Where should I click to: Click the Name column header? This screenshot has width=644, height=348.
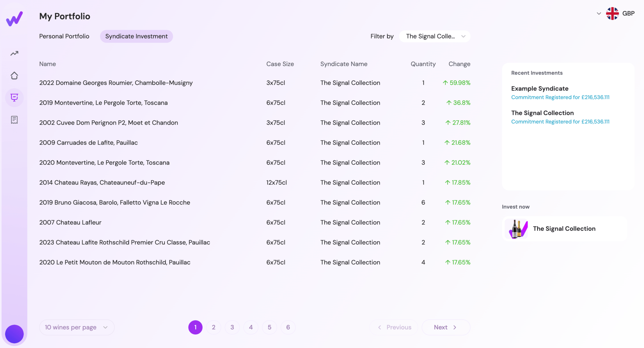pyautogui.click(x=48, y=64)
